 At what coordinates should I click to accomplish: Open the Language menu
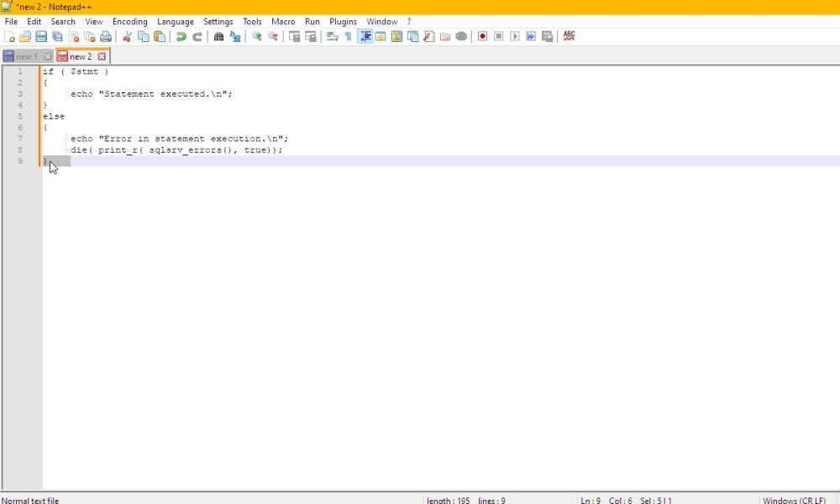click(176, 22)
